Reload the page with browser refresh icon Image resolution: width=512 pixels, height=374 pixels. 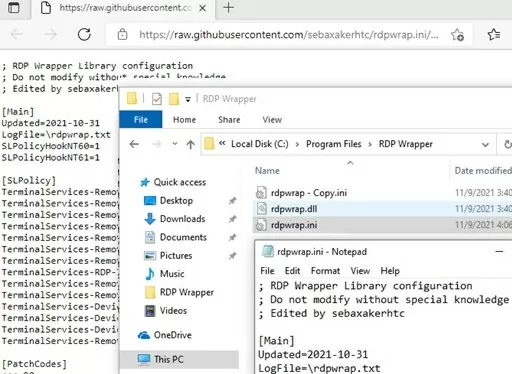[x=84, y=34]
